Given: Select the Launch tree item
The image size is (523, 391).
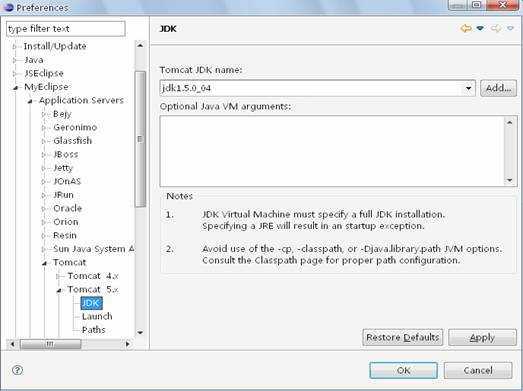Looking at the screenshot, I should [x=97, y=316].
